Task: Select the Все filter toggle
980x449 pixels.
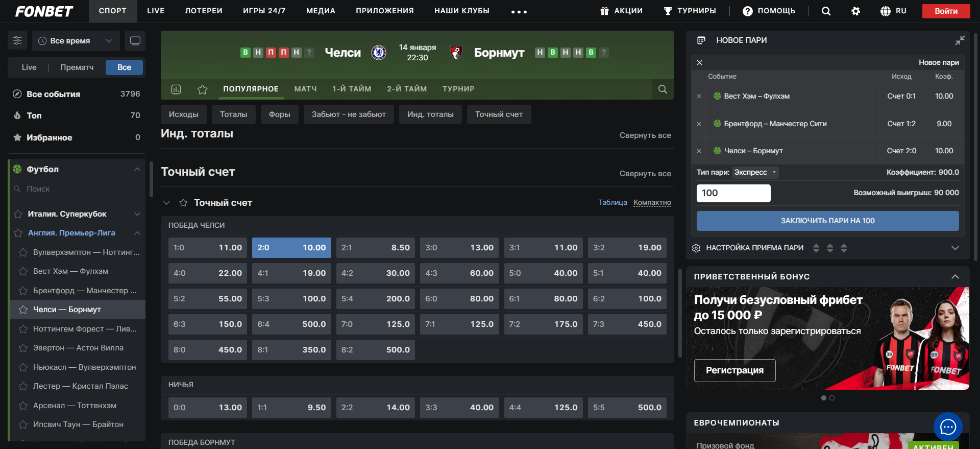Action: [124, 67]
